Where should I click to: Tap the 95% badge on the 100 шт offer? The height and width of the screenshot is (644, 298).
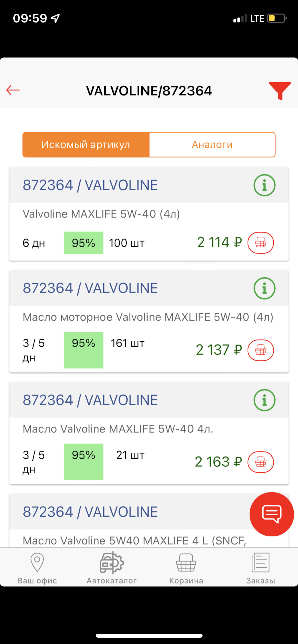(84, 243)
